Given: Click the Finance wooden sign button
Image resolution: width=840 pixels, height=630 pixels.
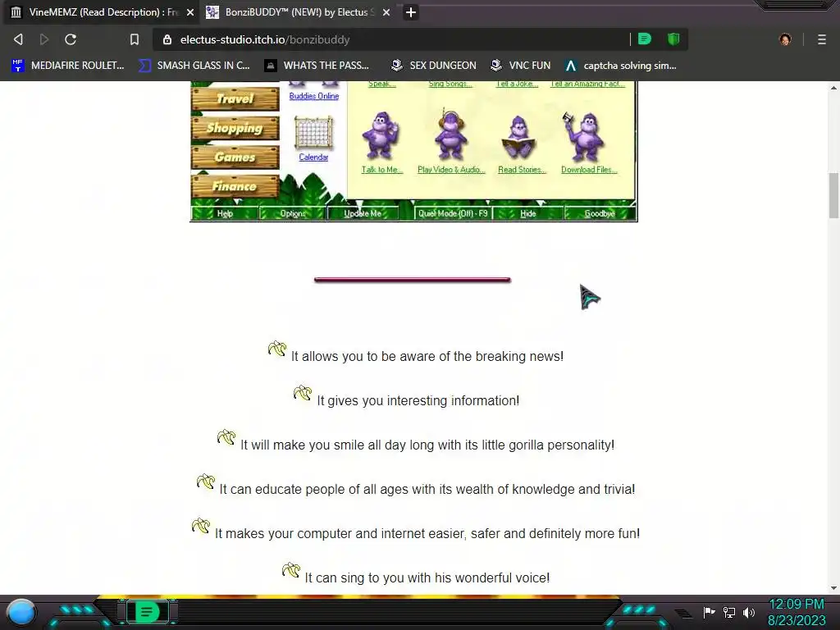Looking at the screenshot, I should tap(235, 186).
